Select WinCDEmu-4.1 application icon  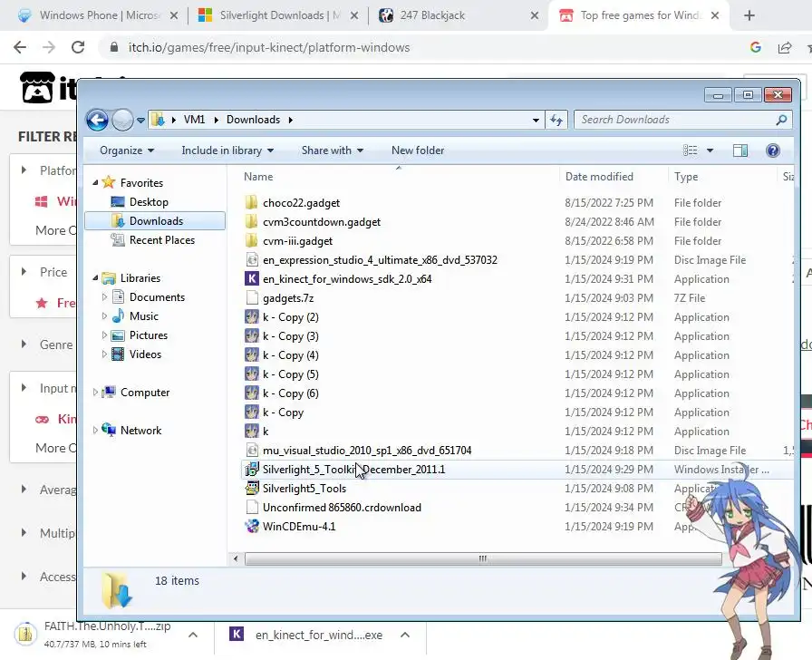click(x=252, y=527)
